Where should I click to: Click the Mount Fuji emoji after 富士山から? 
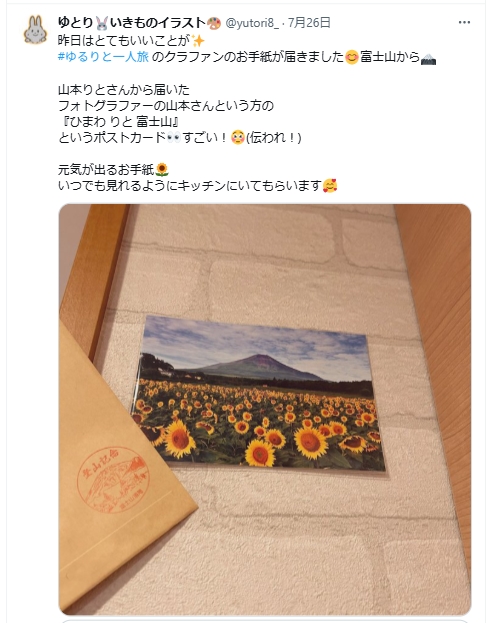428,58
